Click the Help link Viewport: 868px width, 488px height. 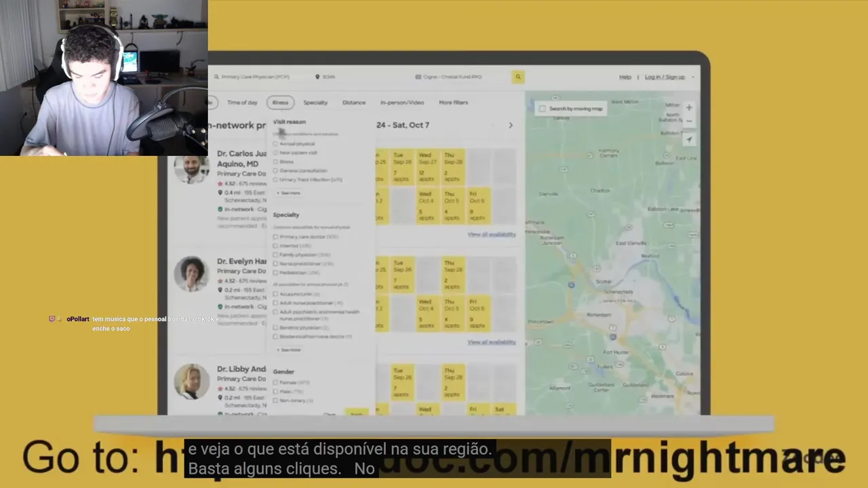tap(625, 77)
